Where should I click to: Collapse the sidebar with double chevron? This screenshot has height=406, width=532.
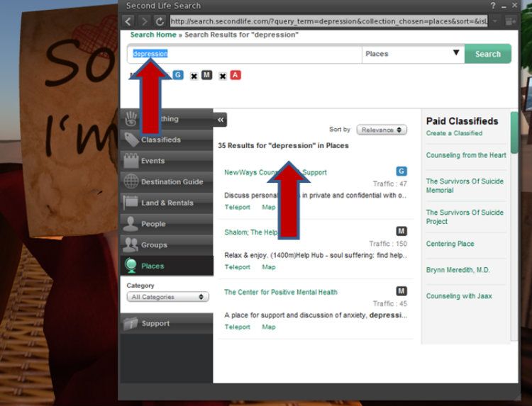coord(221,120)
